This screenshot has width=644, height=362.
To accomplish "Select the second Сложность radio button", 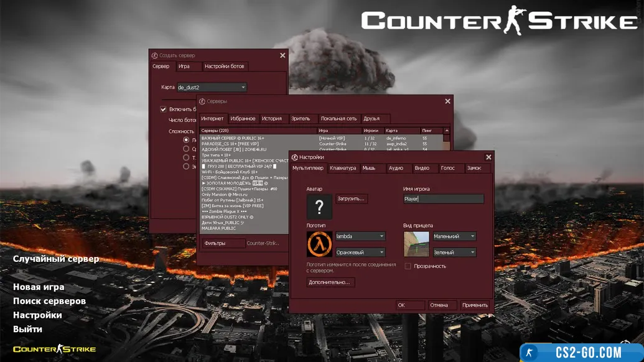I will coord(186,149).
